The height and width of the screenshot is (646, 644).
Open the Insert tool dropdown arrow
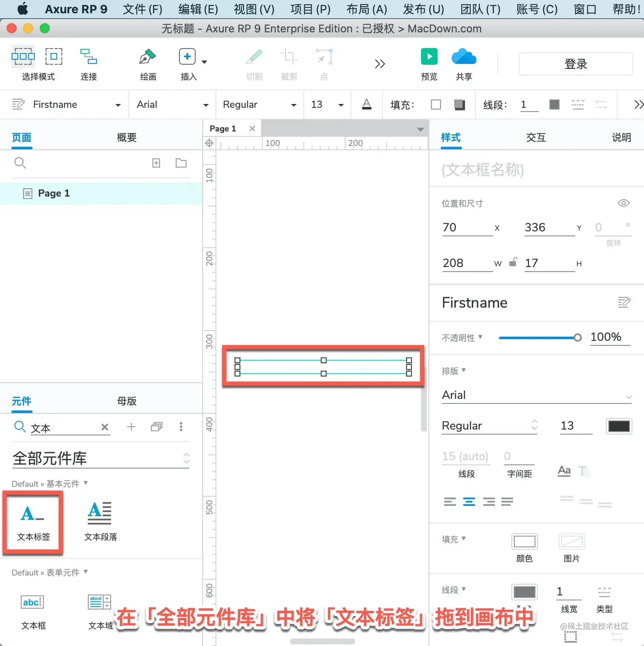click(204, 62)
